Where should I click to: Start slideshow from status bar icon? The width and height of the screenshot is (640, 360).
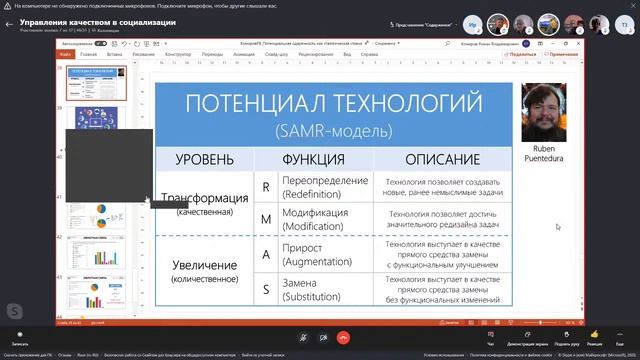coord(510,322)
